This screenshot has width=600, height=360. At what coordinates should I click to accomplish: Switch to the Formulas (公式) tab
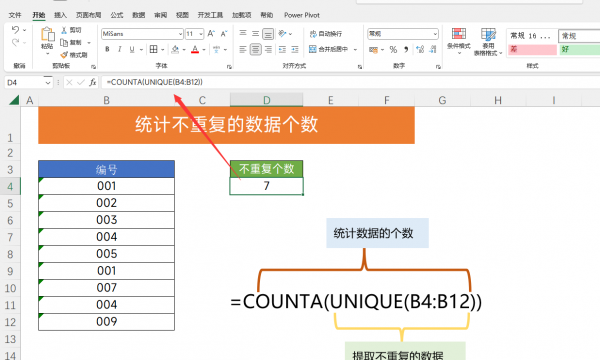pos(117,15)
